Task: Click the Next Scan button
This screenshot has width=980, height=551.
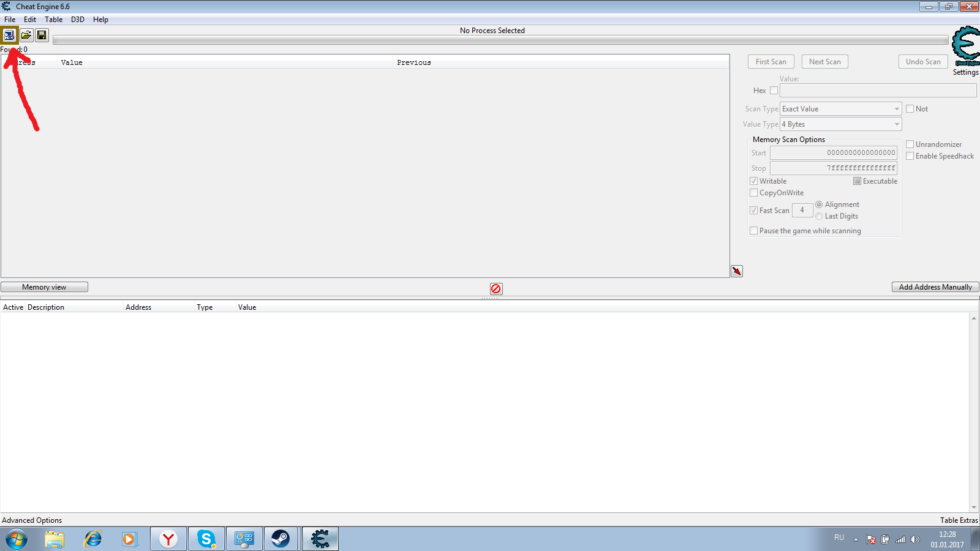Action: 825,62
